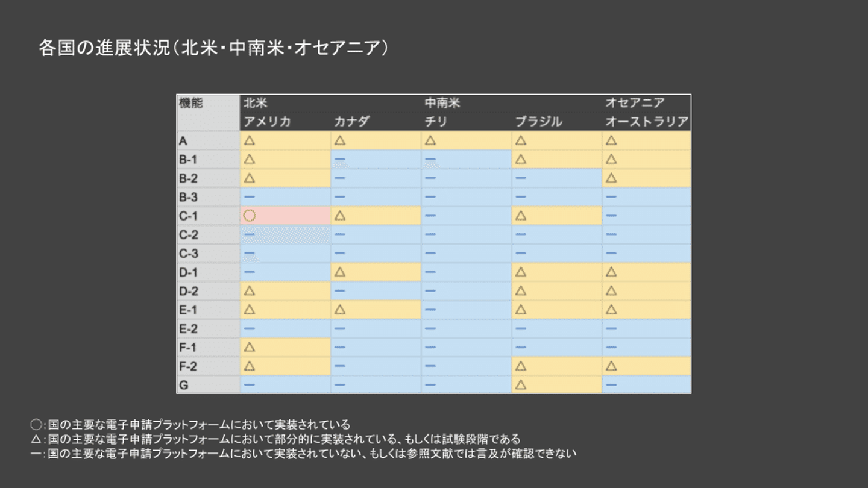Select the カナダ column header

(351, 122)
